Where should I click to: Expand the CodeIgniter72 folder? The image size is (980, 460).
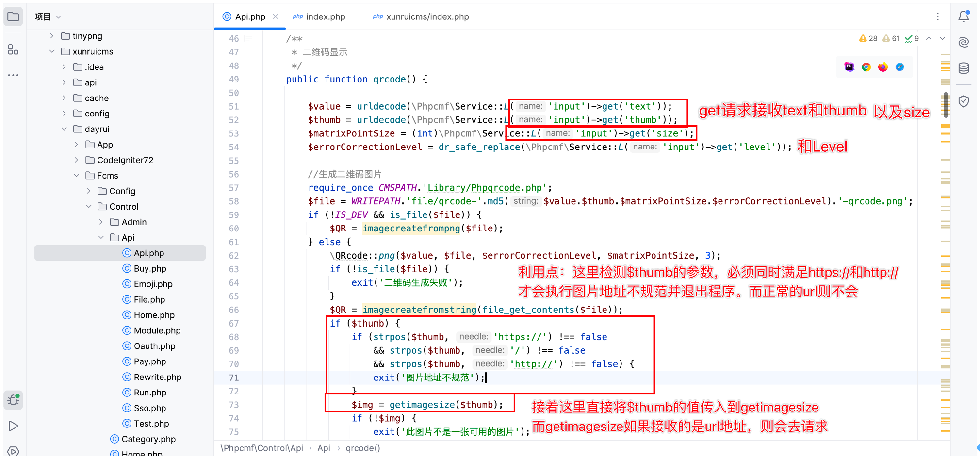(x=76, y=160)
